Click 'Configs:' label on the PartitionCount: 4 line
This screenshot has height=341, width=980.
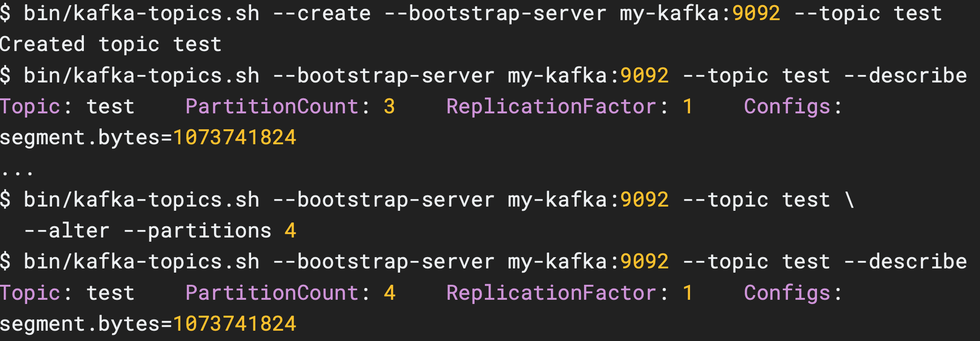793,293
